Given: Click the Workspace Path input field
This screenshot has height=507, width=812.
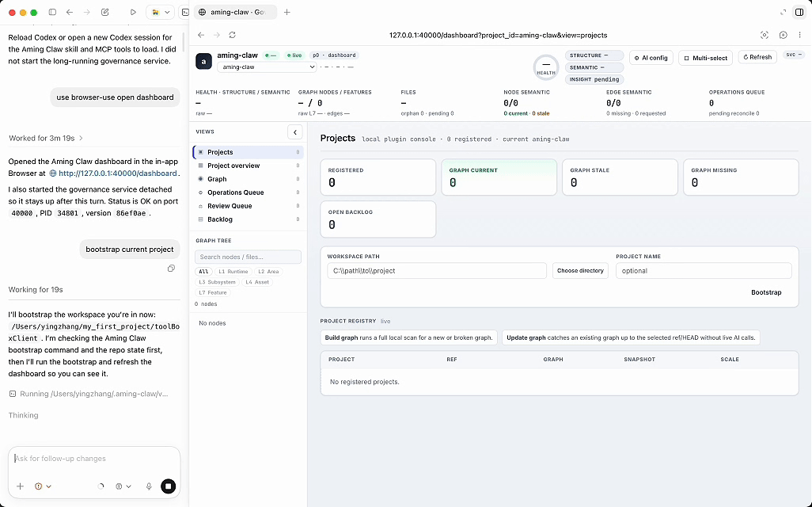Looking at the screenshot, I should [x=437, y=271].
